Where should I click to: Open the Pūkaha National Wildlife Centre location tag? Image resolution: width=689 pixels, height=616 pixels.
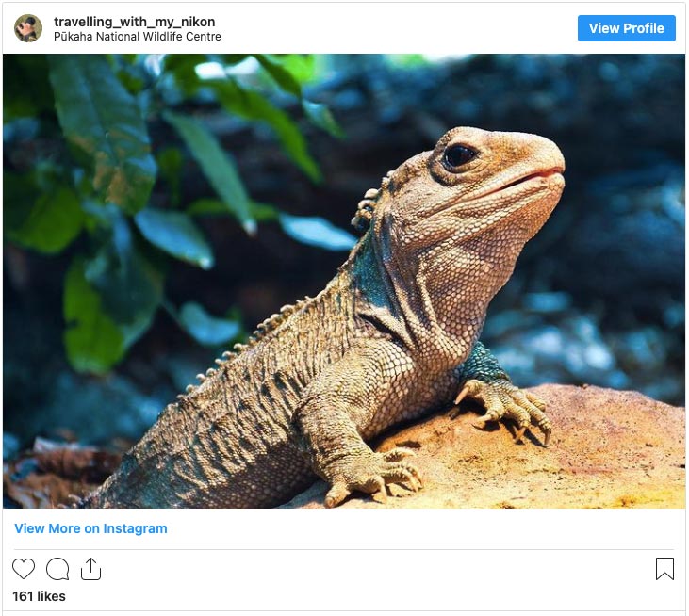pos(137,37)
